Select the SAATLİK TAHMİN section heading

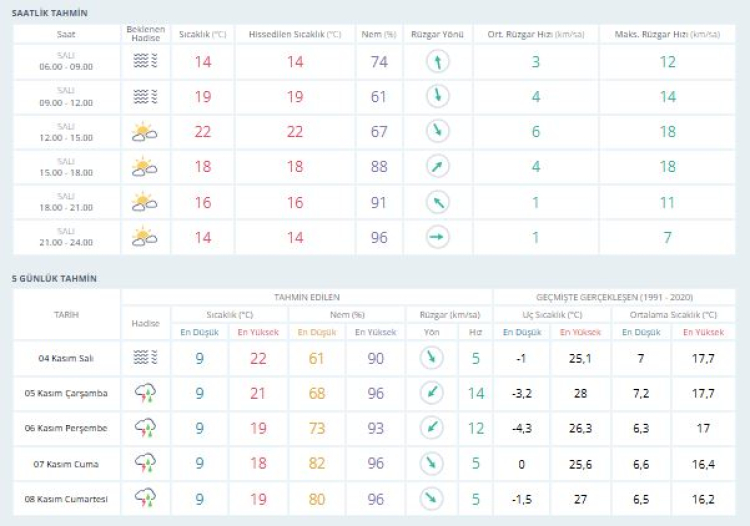point(49,13)
